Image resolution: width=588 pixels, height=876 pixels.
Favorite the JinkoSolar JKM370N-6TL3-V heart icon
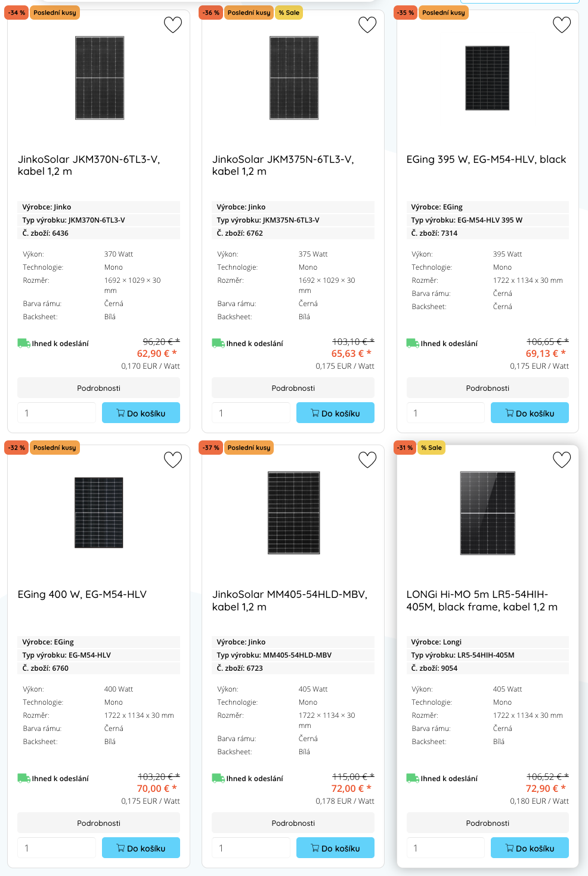coord(173,24)
